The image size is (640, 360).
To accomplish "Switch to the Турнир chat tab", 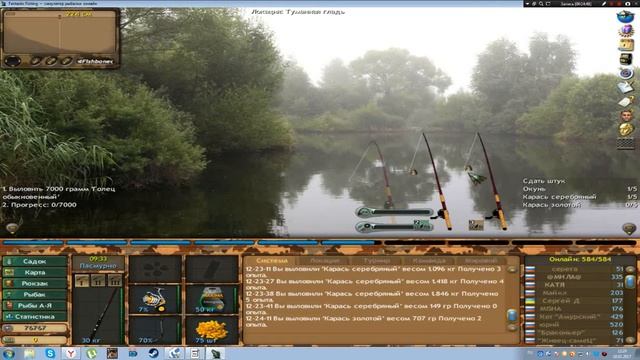I will [377, 260].
